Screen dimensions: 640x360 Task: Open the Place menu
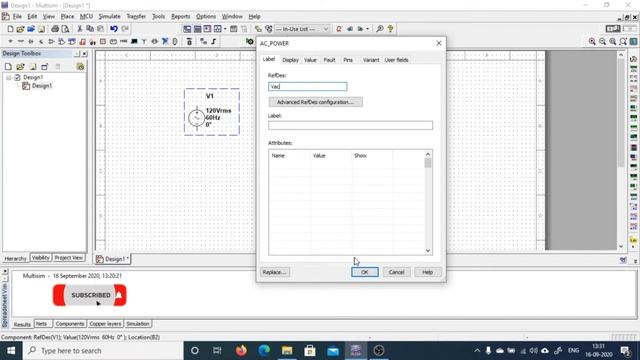click(x=67, y=16)
